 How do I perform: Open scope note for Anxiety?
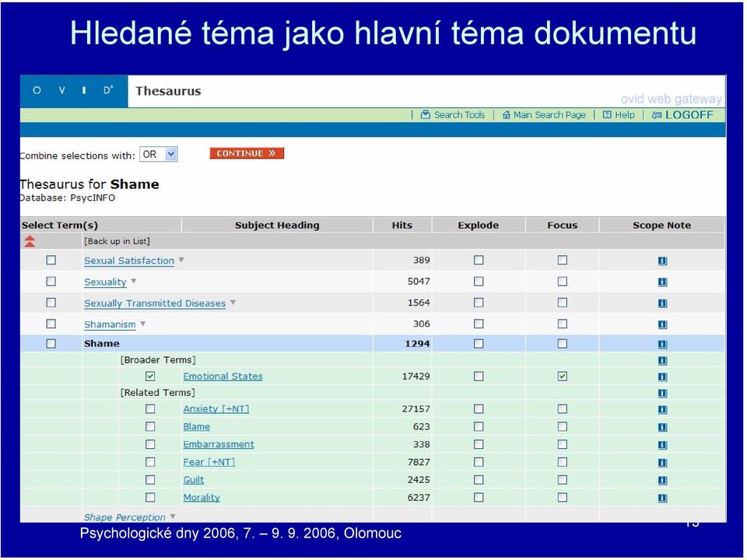tap(662, 410)
